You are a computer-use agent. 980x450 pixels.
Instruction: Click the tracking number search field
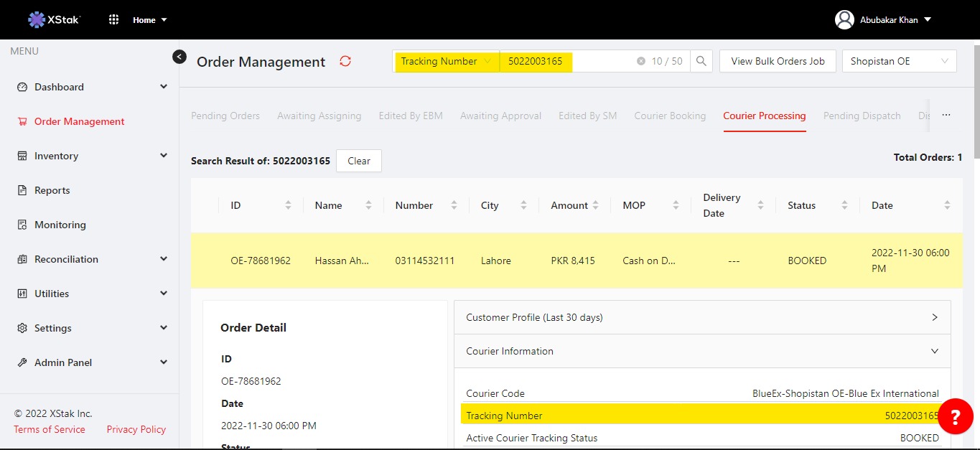567,62
